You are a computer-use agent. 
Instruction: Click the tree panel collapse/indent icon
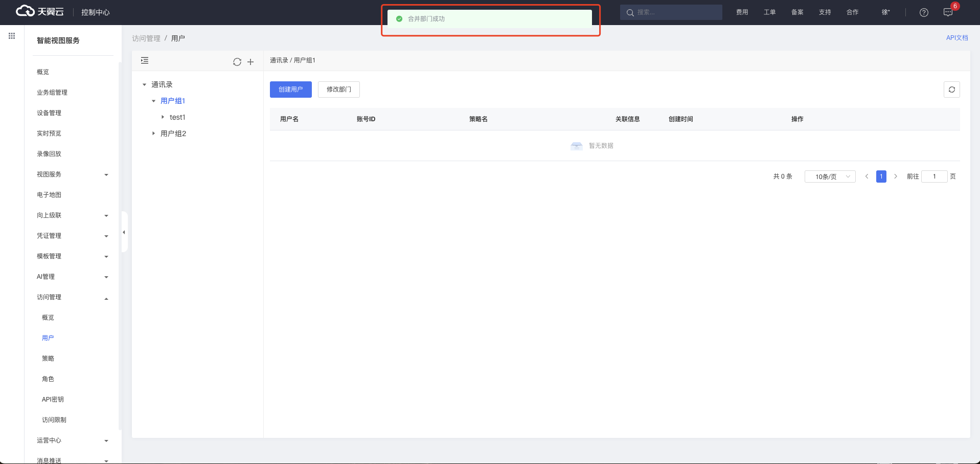tap(145, 61)
